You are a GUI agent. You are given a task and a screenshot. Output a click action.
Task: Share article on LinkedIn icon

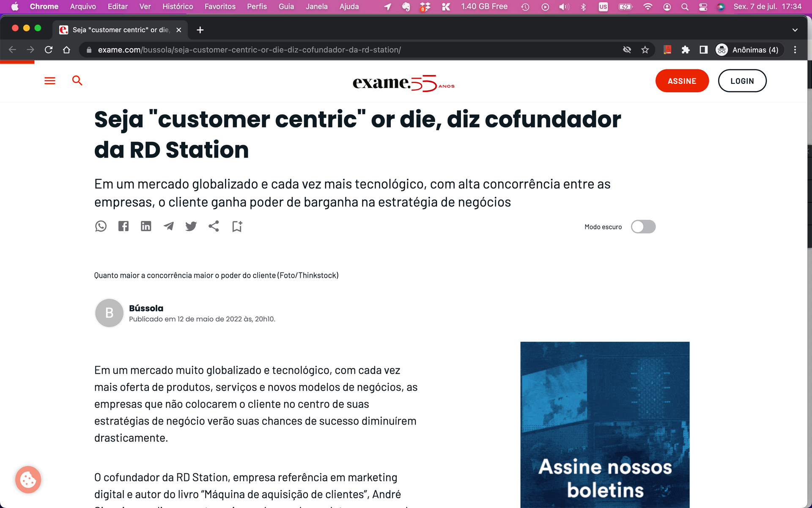(x=146, y=226)
